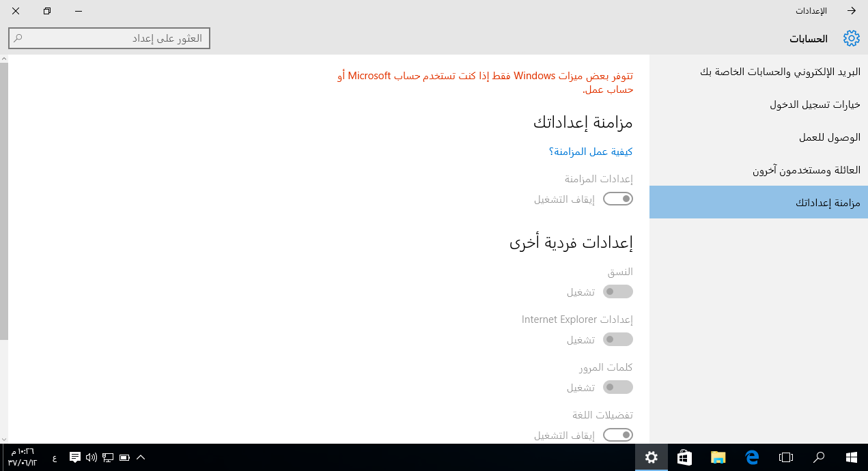The width and height of the screenshot is (868, 471).
Task: Click the network tray icon
Action: 108,457
